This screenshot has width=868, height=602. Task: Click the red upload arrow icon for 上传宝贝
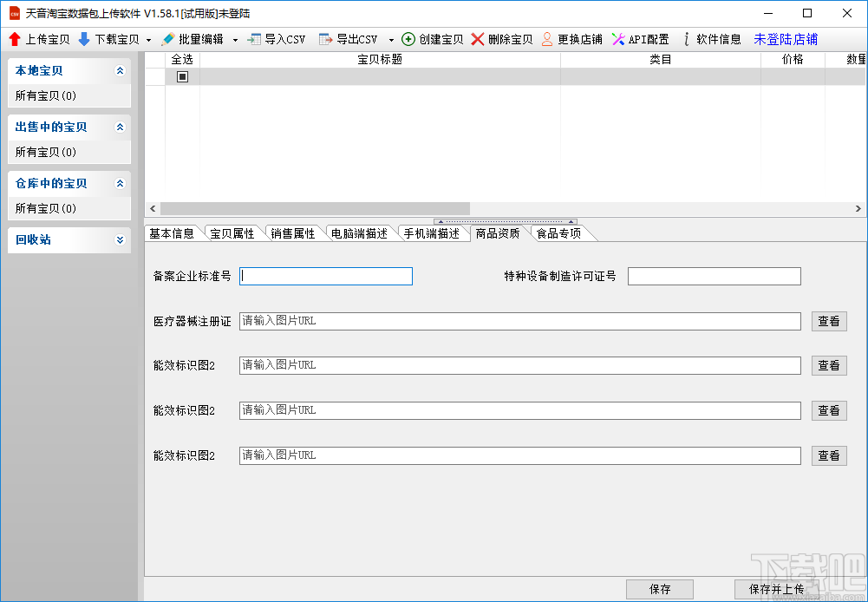pyautogui.click(x=15, y=39)
